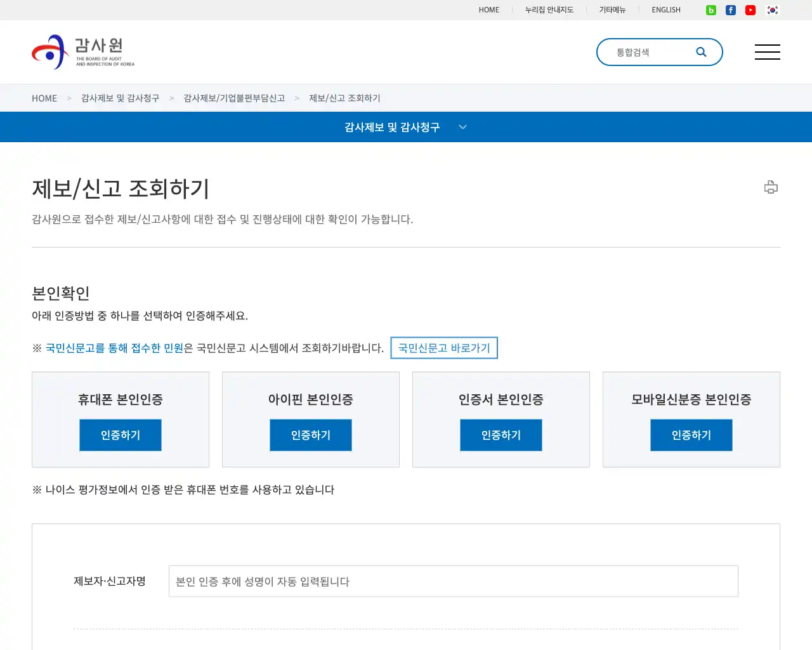
Task: Open 감사제보 및 감사청구 breadcrumb
Action: 120,98
